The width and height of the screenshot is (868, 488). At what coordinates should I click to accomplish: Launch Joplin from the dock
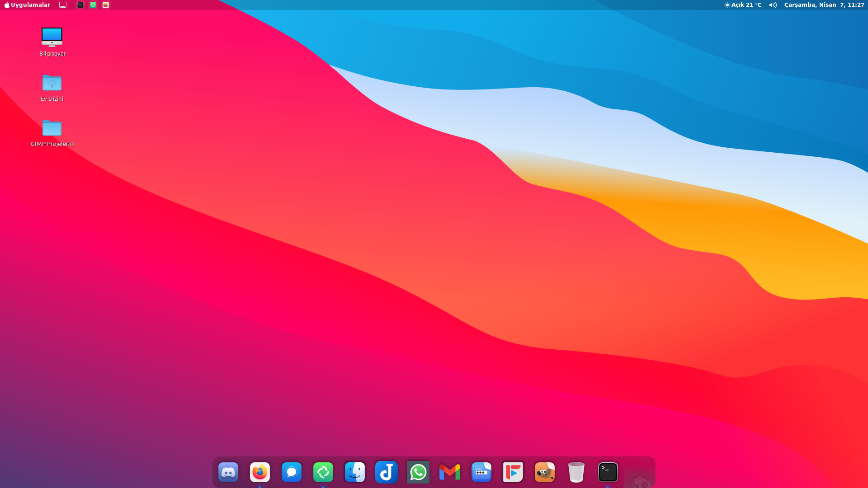387,472
